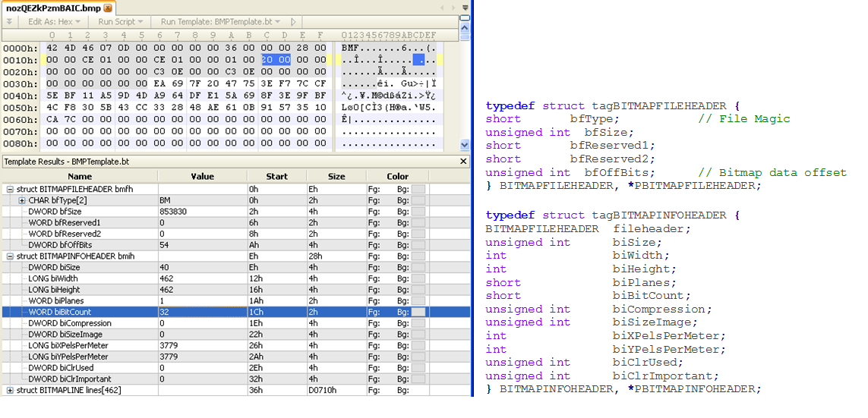Click the Bg color swatch for biWidth
Screen dimensions: 868x418
[418, 278]
